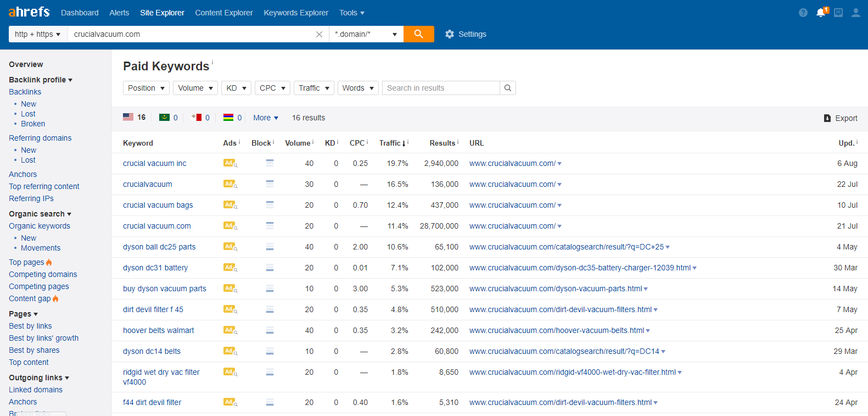Screen dimensions: 868x416
Task: Open the notifications bell icon
Action: (821, 12)
